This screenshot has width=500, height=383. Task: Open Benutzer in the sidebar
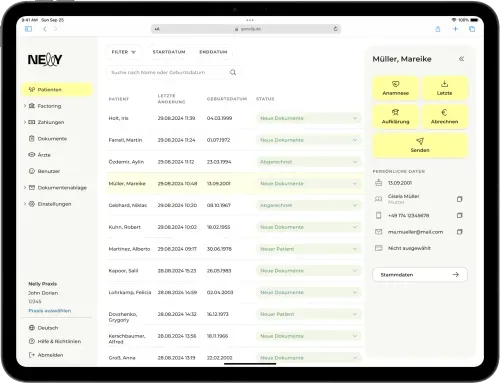45,171
